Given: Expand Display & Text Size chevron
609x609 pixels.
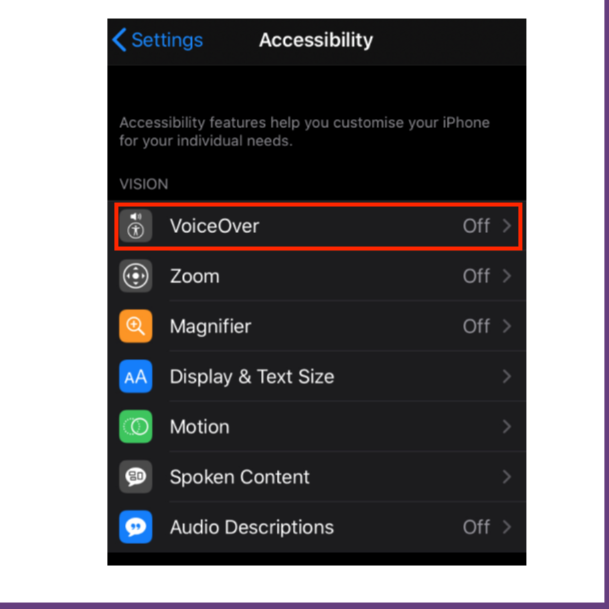Looking at the screenshot, I should click(506, 376).
